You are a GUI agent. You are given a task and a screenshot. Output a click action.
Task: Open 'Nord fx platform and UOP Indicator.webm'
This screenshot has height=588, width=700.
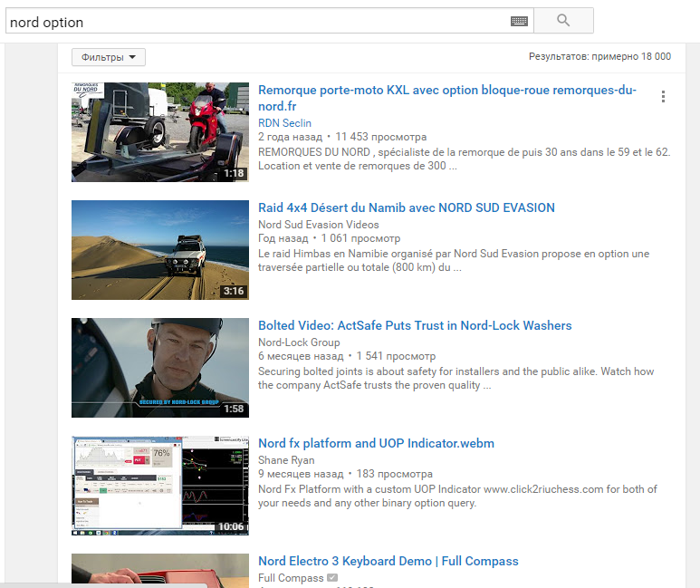376,443
